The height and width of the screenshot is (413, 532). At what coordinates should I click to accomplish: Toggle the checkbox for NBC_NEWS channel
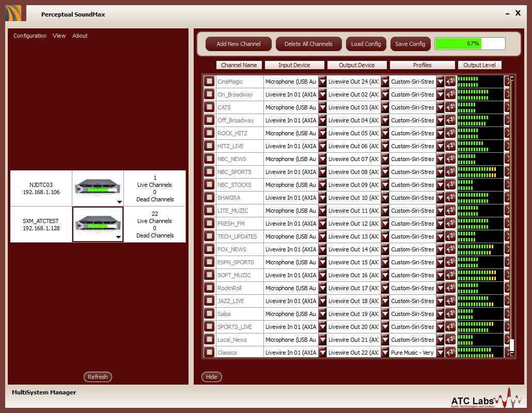(209, 158)
